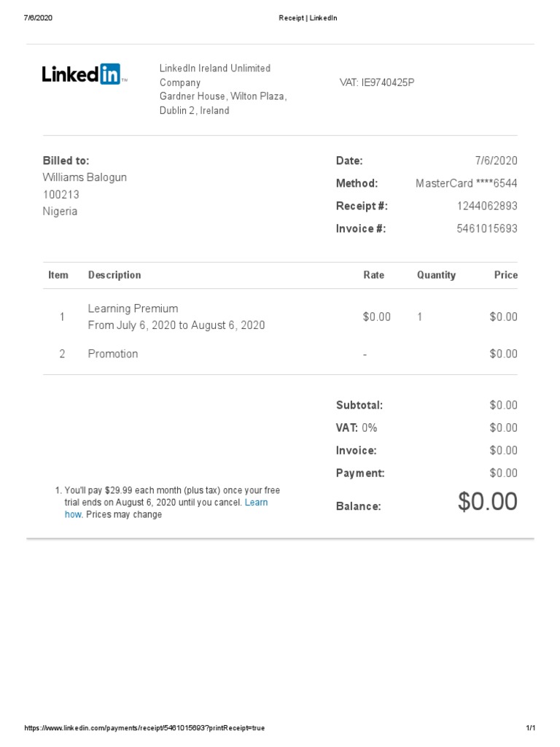Click the Rate column header
Image resolution: width=560 pixels, height=747 pixels.
[373, 275]
